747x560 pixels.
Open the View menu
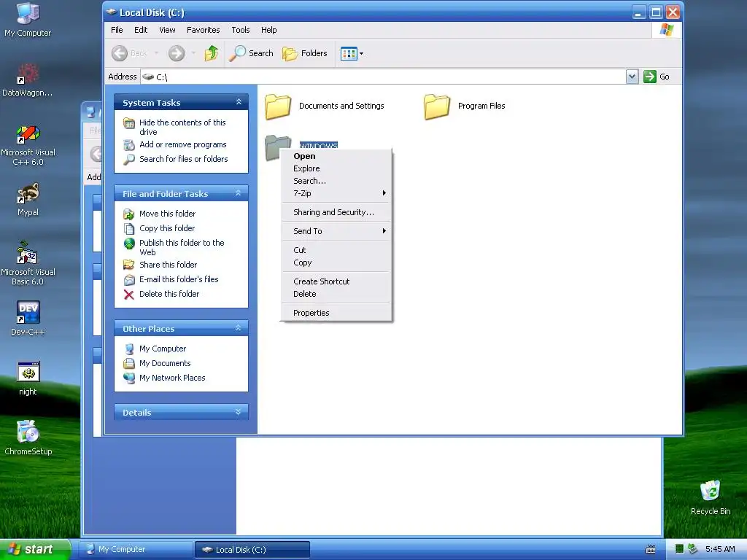tap(167, 30)
